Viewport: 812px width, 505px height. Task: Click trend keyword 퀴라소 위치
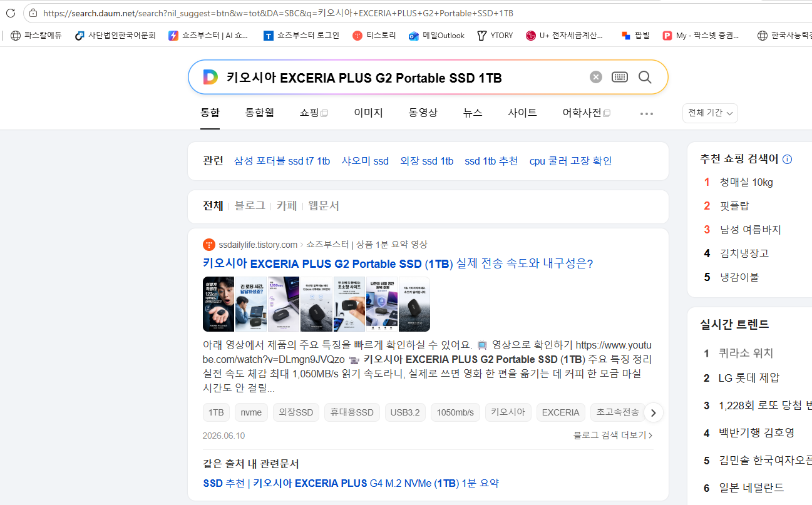[746, 353]
